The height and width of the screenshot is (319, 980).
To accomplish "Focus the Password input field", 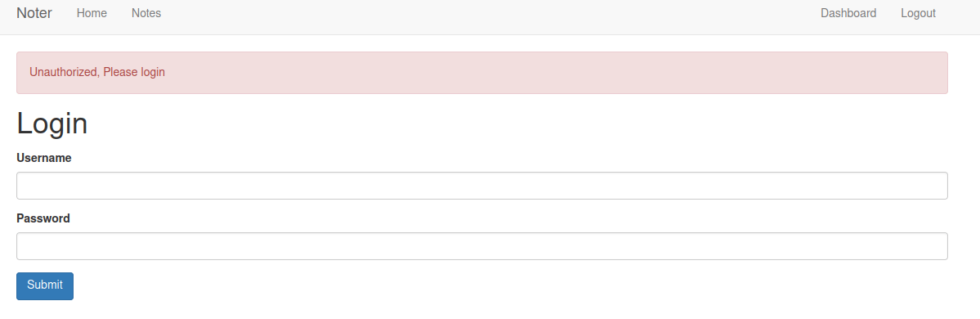I will click(482, 246).
